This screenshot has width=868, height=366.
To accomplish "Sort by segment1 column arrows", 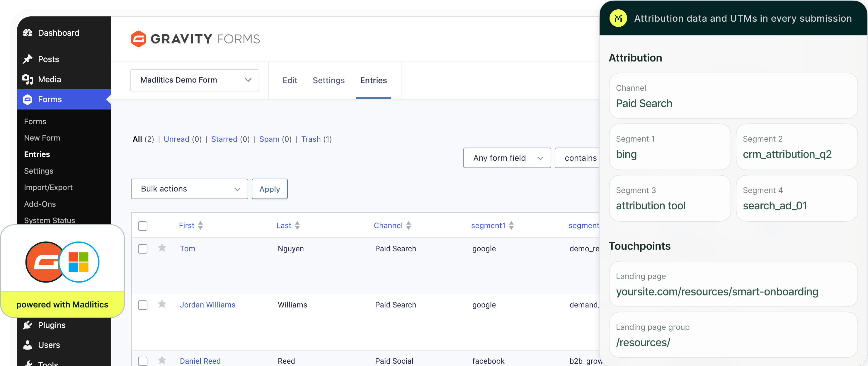I will coord(511,225).
